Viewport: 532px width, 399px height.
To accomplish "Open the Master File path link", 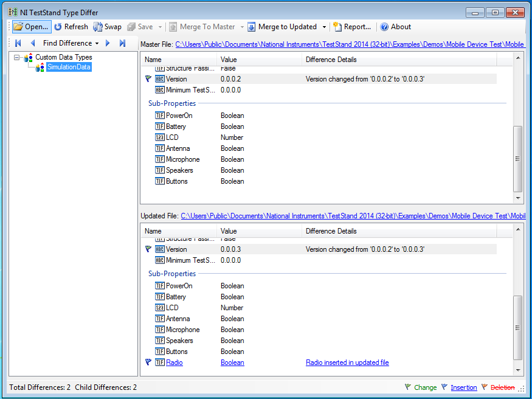I will 350,44.
